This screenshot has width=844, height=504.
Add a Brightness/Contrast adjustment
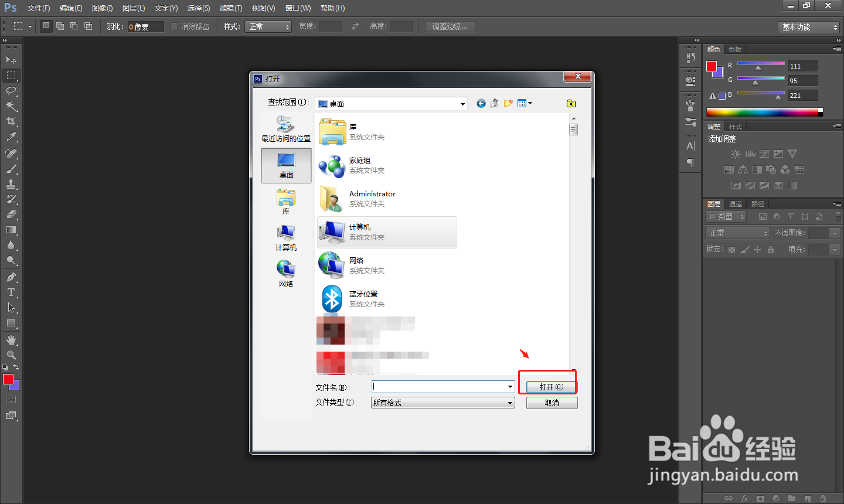pos(736,154)
